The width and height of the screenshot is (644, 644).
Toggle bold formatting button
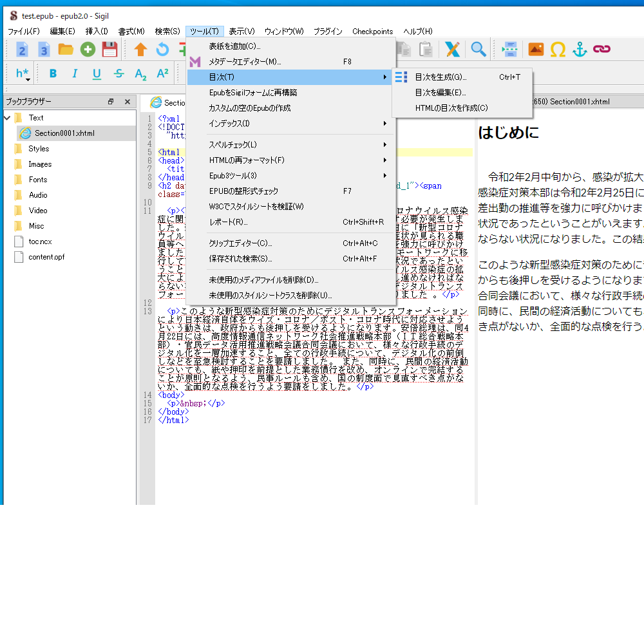pos(53,73)
